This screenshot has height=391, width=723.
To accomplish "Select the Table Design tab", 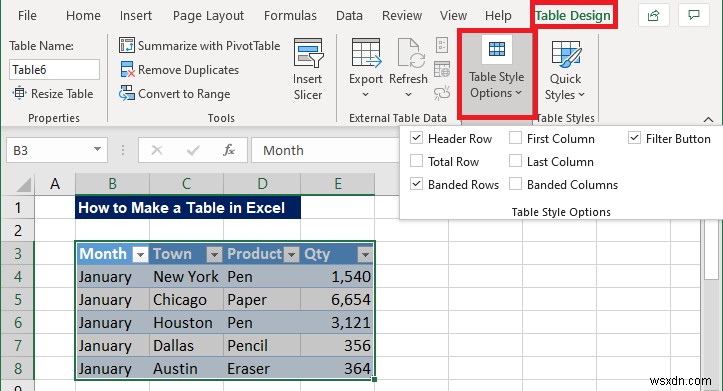I will tap(573, 16).
